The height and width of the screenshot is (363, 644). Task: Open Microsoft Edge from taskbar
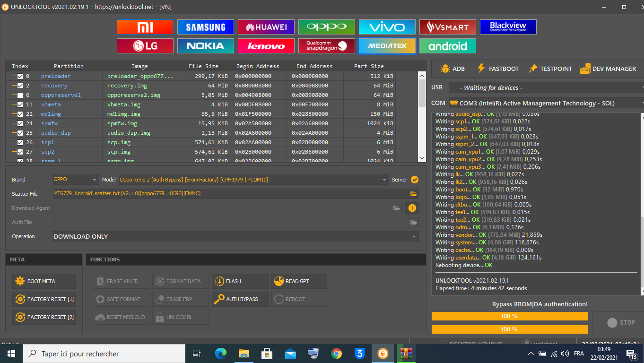click(x=221, y=353)
